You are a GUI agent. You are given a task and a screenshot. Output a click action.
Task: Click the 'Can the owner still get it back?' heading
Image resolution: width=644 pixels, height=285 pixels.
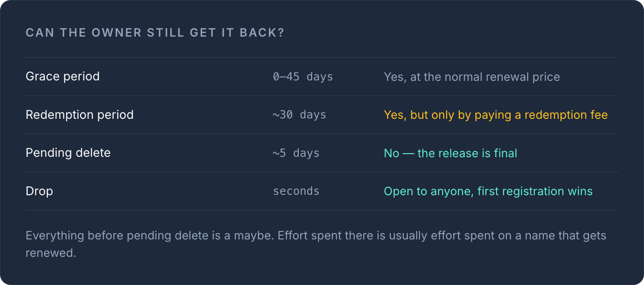tap(155, 33)
